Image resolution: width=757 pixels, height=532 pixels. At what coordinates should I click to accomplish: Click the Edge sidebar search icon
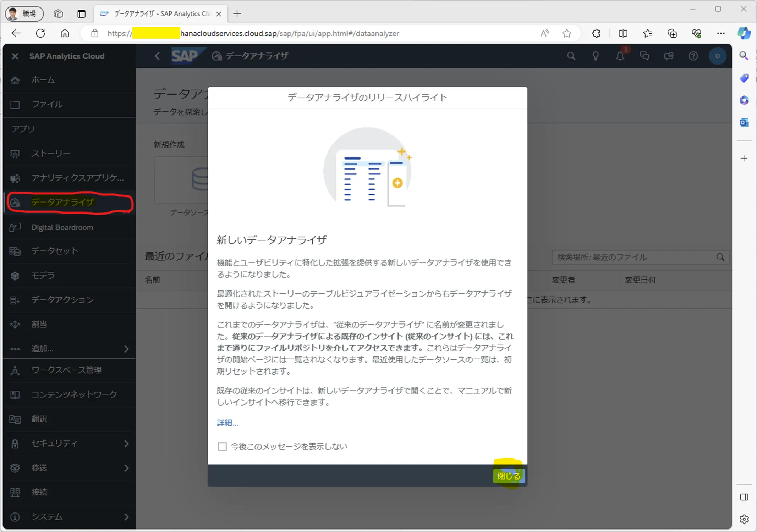click(x=744, y=56)
